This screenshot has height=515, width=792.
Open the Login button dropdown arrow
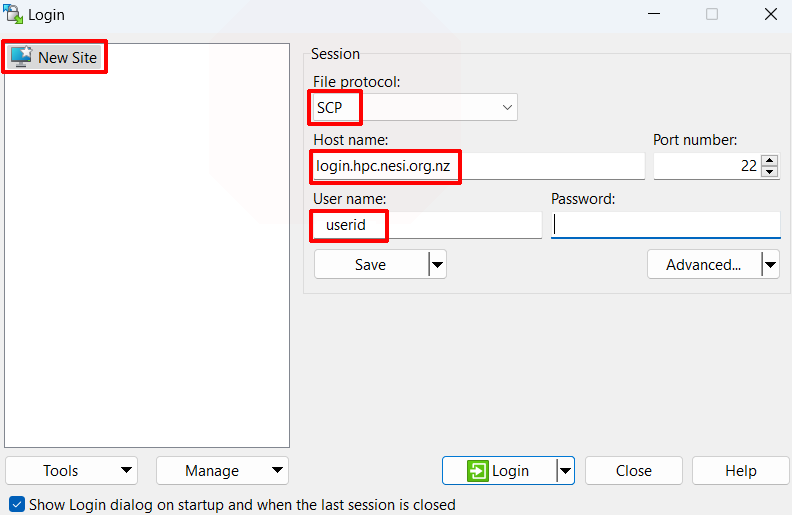(565, 471)
